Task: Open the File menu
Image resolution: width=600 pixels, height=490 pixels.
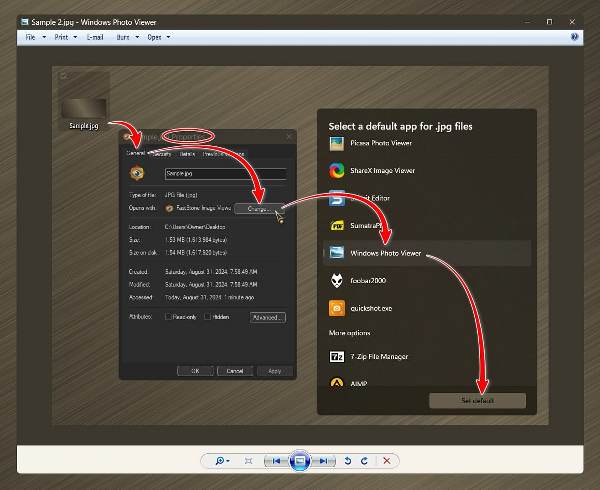Action: [35, 37]
